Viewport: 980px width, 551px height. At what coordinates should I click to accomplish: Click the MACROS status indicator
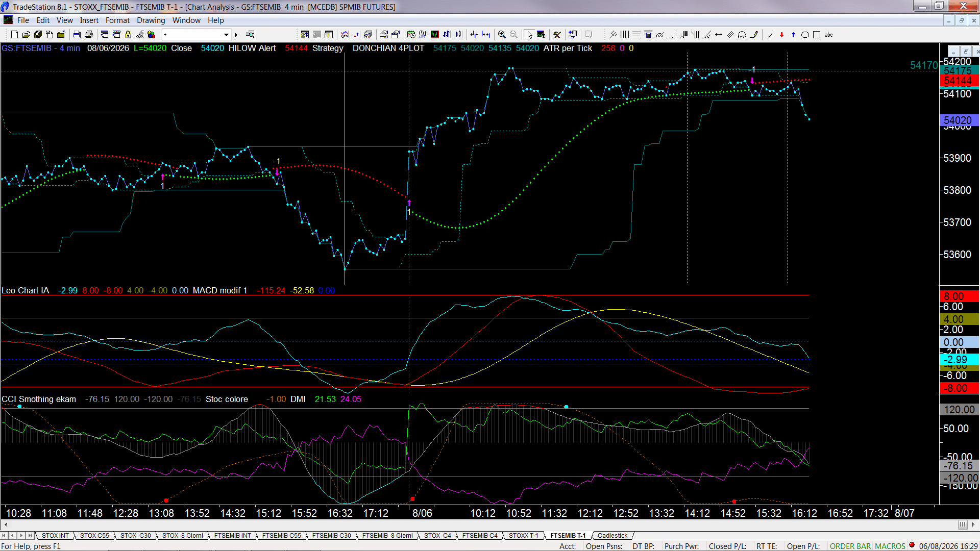[890, 546]
